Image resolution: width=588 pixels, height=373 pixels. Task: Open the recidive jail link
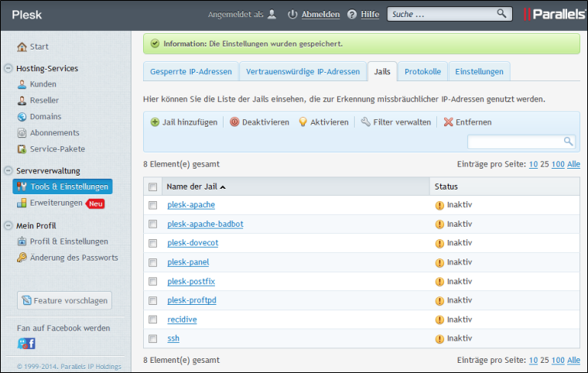(182, 320)
